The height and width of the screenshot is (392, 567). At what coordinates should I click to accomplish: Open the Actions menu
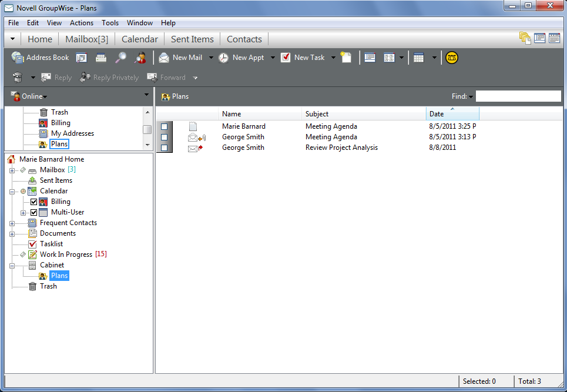coord(81,23)
